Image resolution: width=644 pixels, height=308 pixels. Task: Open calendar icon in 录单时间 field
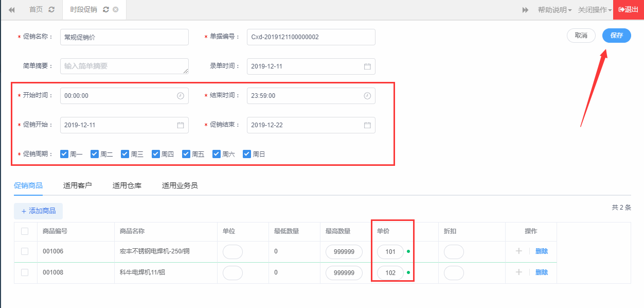coord(367,66)
